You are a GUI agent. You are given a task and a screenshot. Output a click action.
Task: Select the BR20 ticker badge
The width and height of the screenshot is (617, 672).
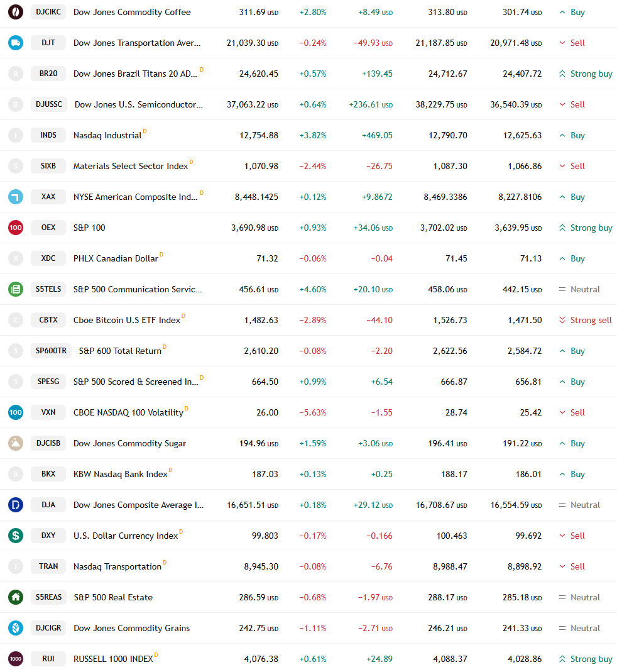[48, 74]
